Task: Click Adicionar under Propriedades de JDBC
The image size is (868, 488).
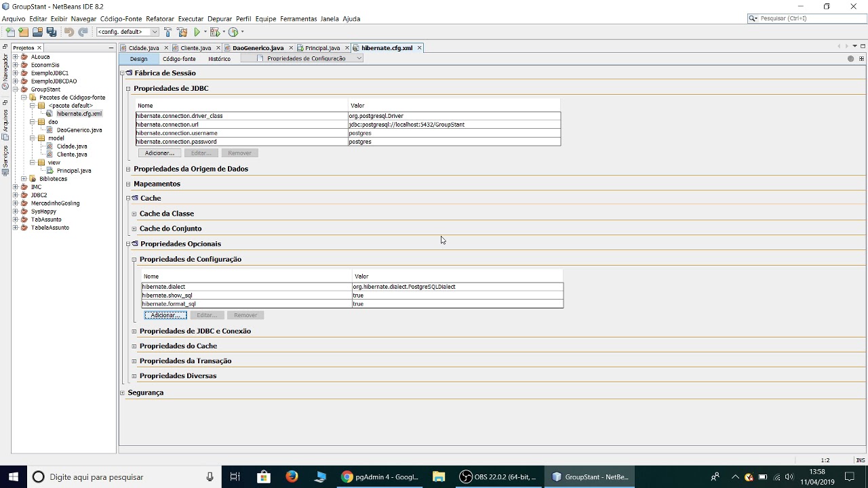Action: point(159,153)
